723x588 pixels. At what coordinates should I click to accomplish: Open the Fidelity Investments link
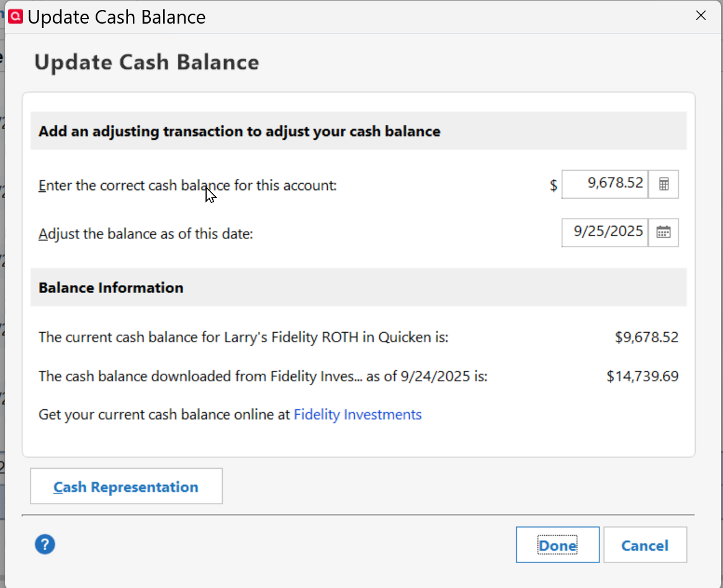click(357, 414)
